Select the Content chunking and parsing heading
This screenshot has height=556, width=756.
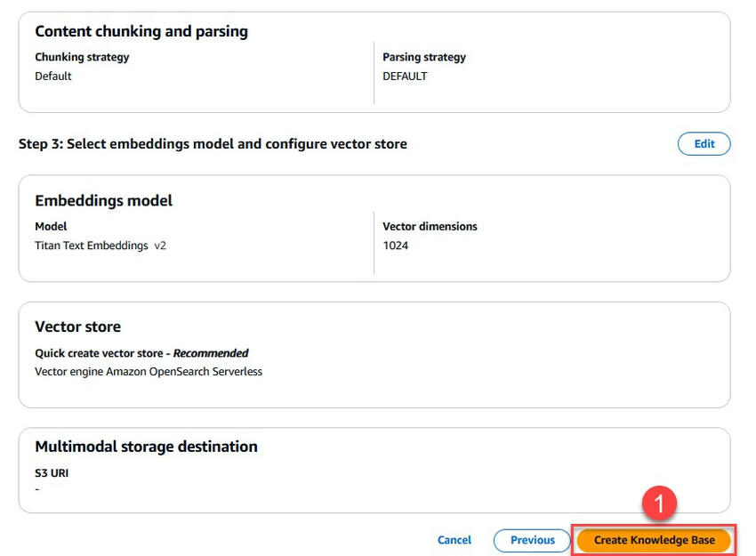point(141,31)
